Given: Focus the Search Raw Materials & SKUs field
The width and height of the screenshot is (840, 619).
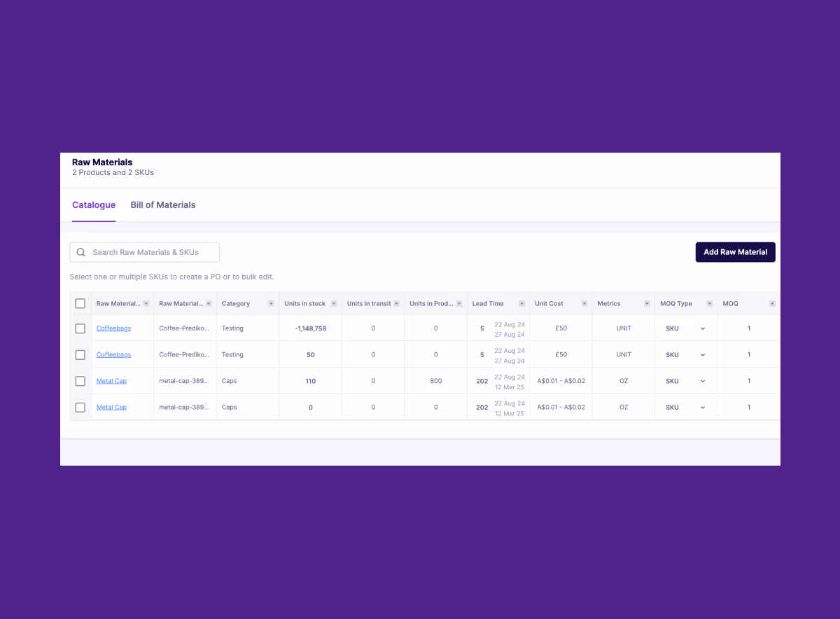Looking at the screenshot, I should [145, 252].
